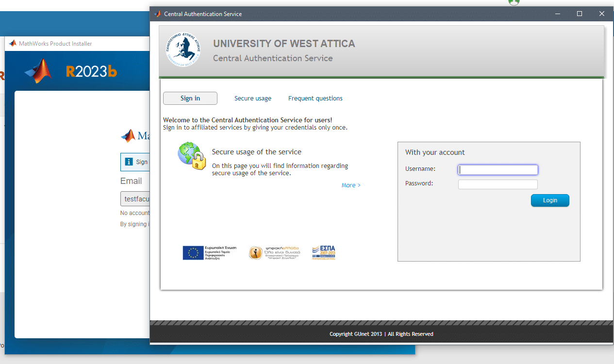Click the 'UNIVERSITY OF WEST ATTICA' heading
This screenshot has width=614, height=364.
tap(284, 44)
